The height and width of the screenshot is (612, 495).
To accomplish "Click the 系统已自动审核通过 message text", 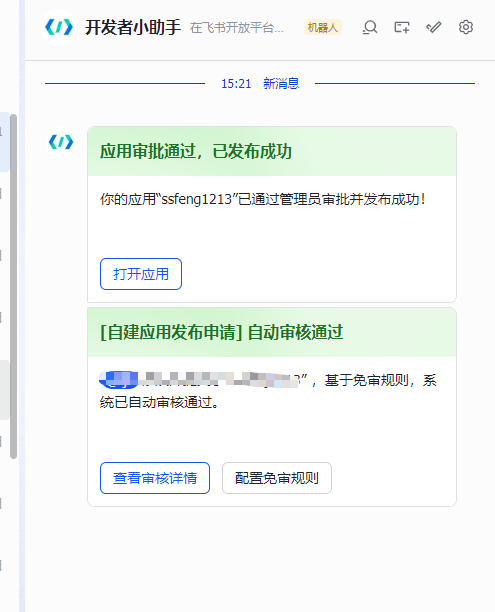I will point(268,391).
